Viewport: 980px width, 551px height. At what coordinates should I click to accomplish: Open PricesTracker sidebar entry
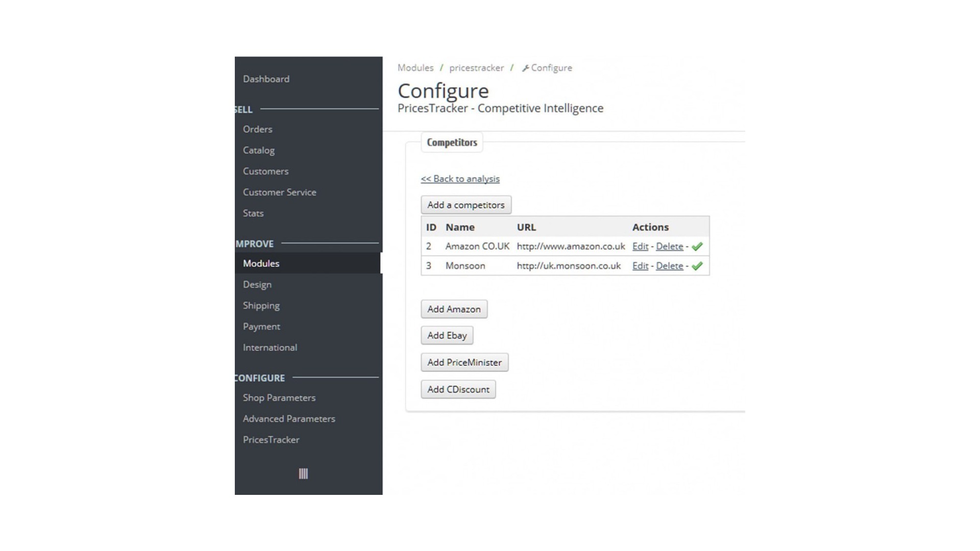tap(271, 439)
